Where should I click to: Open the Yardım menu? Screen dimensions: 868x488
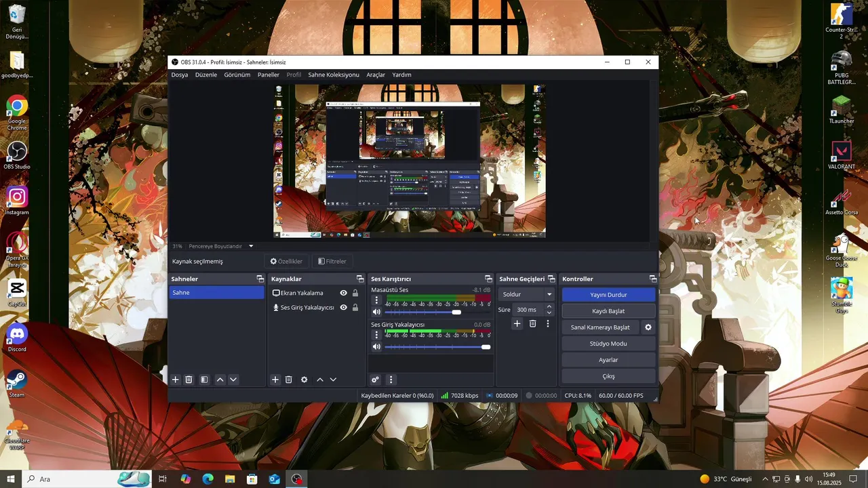402,75
